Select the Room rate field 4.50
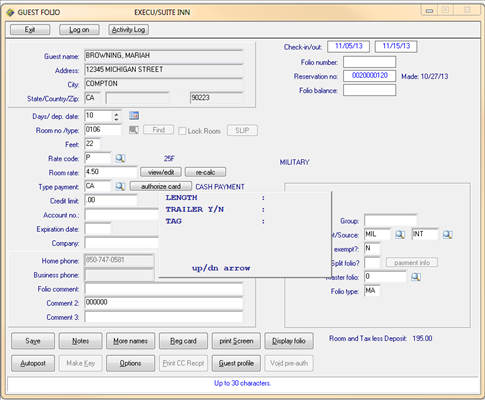The image size is (485, 400). pyautogui.click(x=111, y=172)
